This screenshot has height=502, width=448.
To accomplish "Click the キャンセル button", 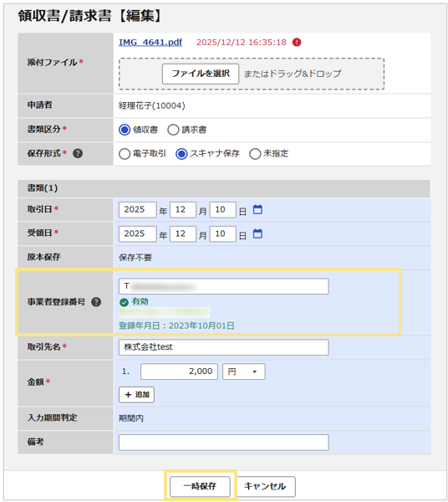I will pyautogui.click(x=265, y=487).
